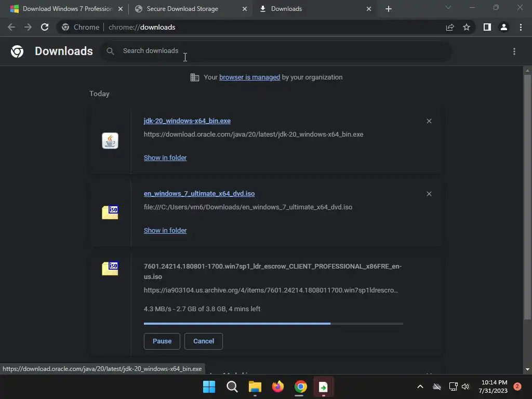Open the notification badge showing 2
532x399 pixels.
click(x=517, y=387)
